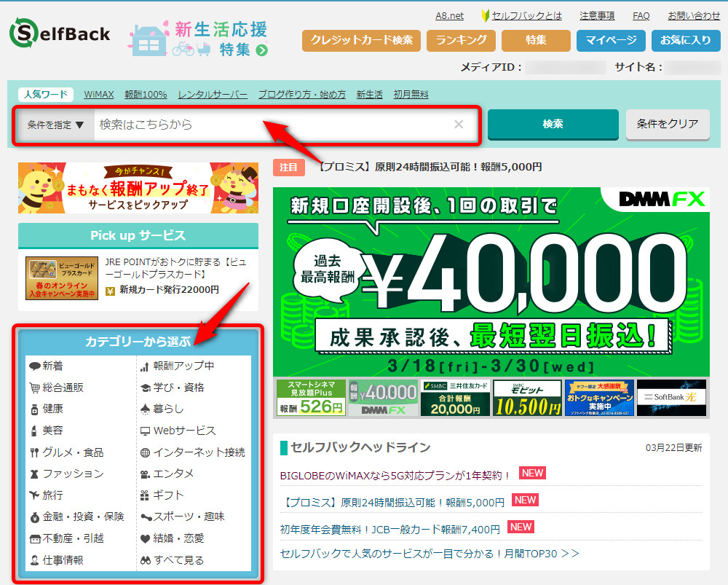Clear the search field with the X icon
The height and width of the screenshot is (585, 728).
click(x=459, y=124)
